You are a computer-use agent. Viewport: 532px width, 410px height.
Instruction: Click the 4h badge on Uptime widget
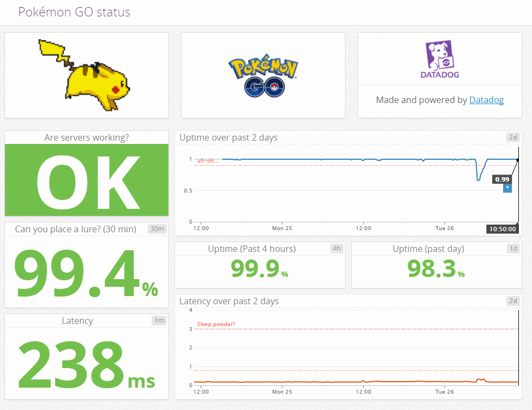coord(336,249)
